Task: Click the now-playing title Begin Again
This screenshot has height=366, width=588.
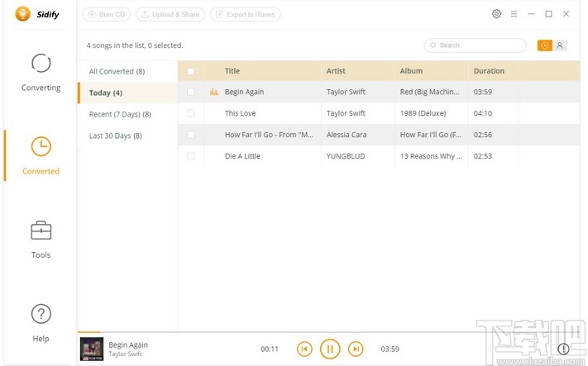Action: tap(128, 345)
